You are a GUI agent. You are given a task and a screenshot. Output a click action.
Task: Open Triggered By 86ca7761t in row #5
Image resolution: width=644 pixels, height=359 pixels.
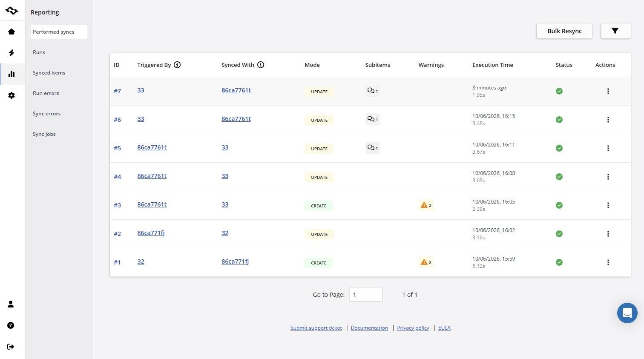[152, 147]
